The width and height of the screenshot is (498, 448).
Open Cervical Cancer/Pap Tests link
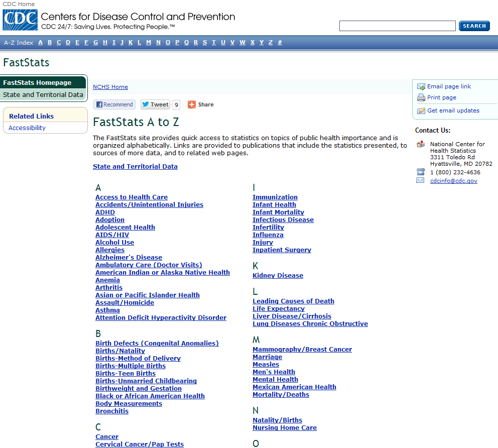coord(140,444)
